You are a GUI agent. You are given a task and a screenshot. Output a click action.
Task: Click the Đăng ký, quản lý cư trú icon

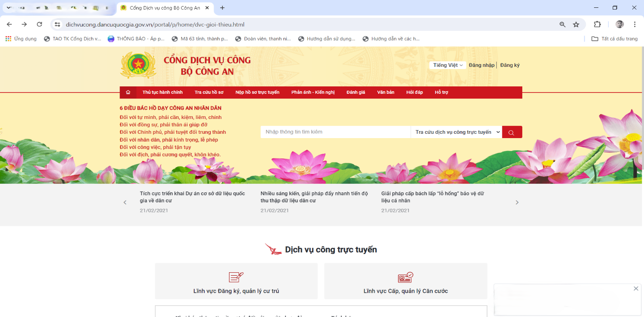[x=236, y=277]
